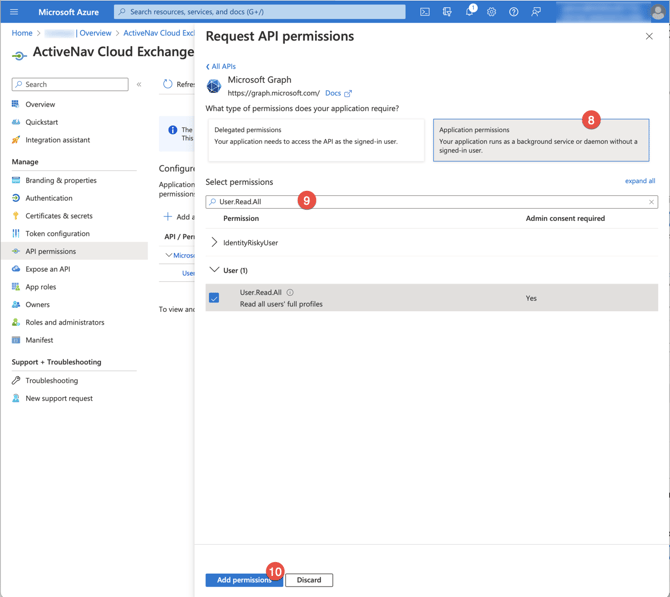Click the Quickstart sidebar icon
Viewport: 670px width, 597px height.
(16, 122)
